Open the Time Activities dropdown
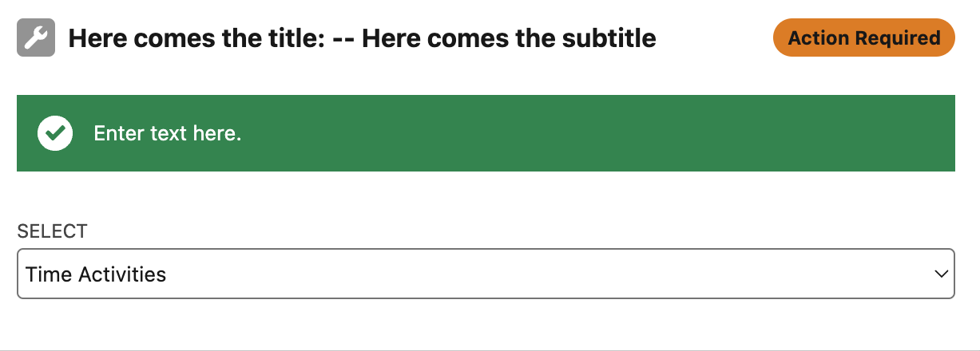The height and width of the screenshot is (351, 980). [x=486, y=274]
